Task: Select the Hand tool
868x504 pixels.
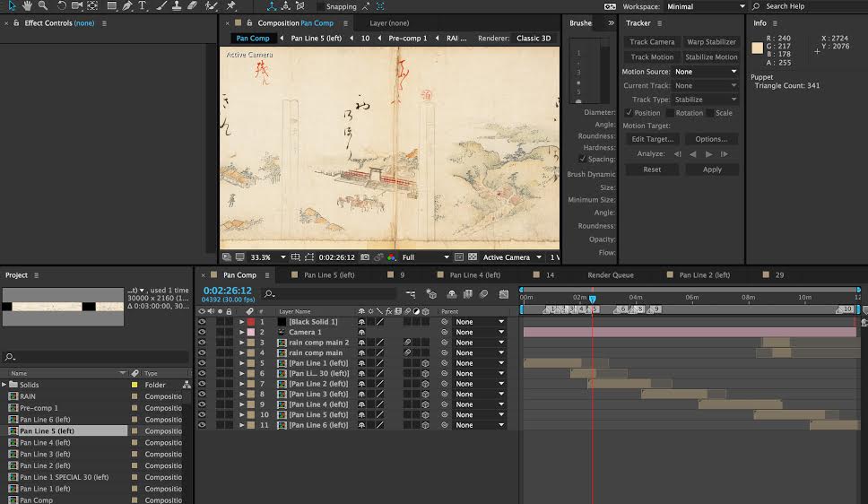Action: 26,6
